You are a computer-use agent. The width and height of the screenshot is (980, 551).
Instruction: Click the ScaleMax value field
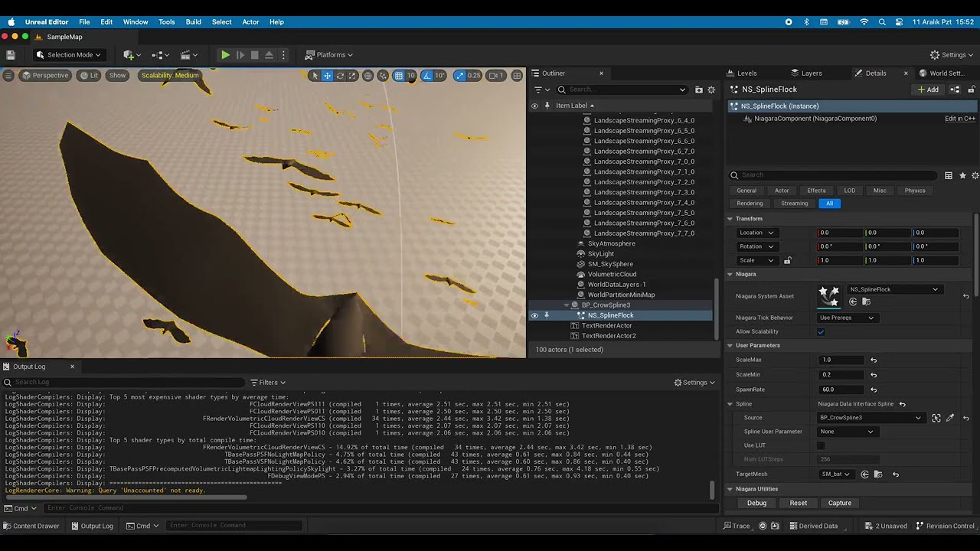[x=841, y=360]
